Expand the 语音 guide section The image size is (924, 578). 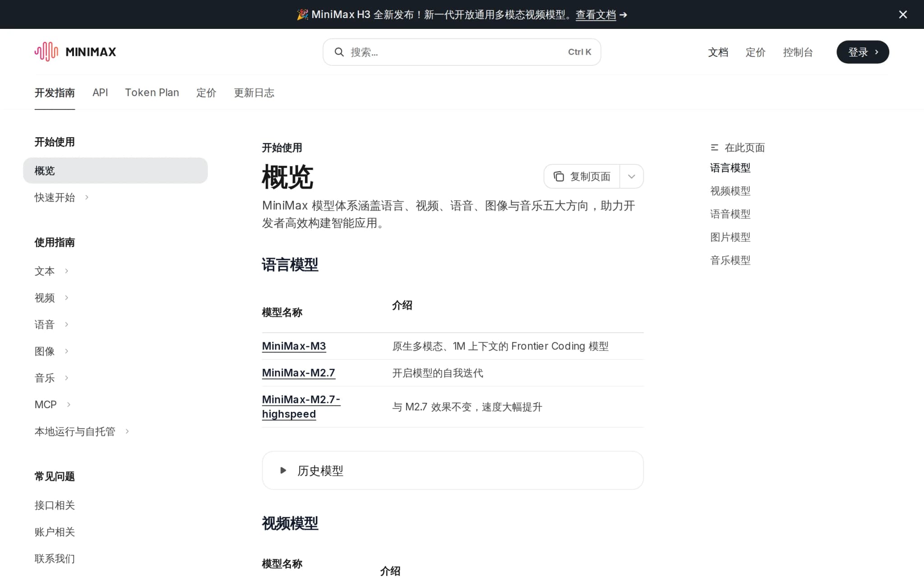click(66, 324)
